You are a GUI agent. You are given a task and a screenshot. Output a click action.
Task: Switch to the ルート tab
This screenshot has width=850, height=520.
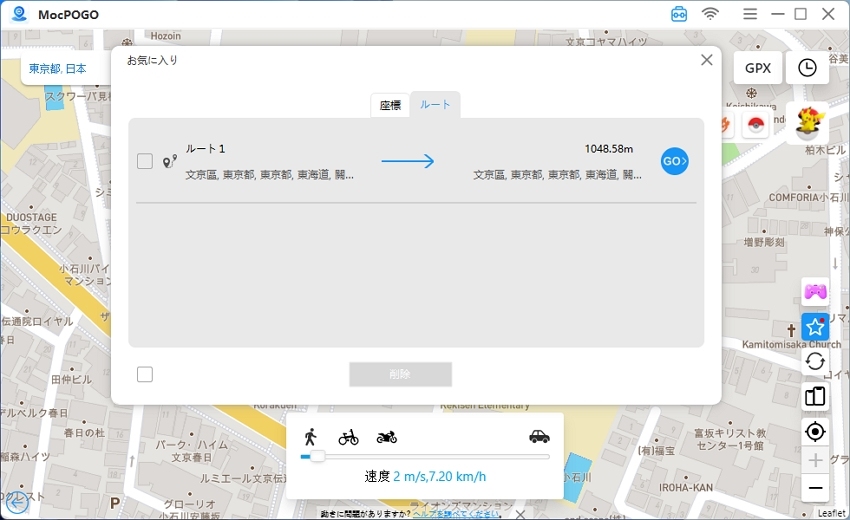pos(435,105)
